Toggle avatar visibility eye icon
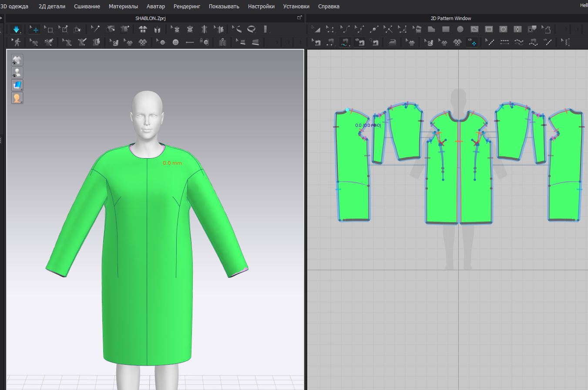Viewport: 588px width, 390px height. click(17, 72)
